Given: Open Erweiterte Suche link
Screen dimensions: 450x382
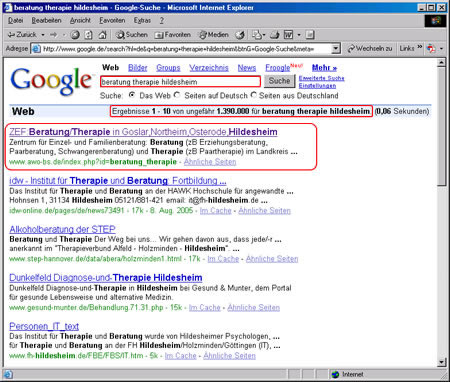Looking at the screenshot, I should (x=321, y=78).
